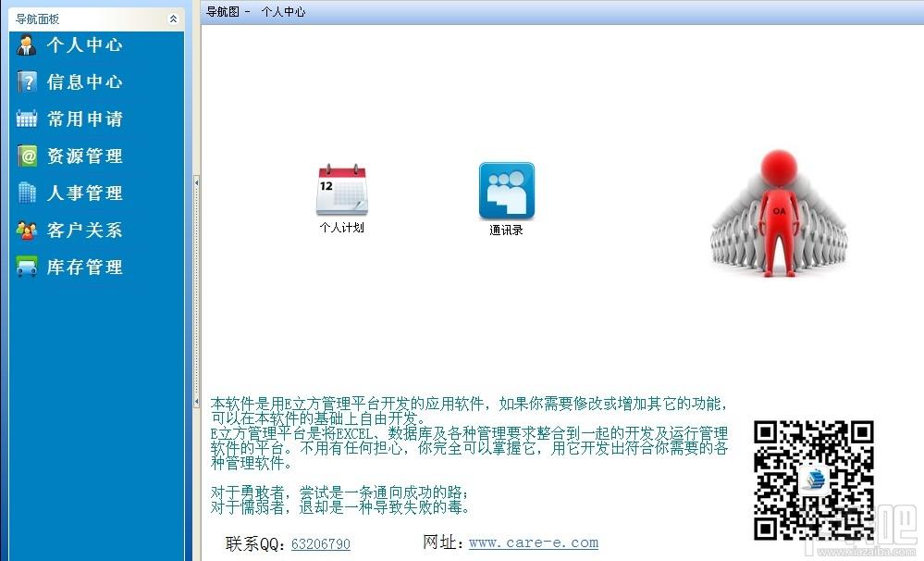Screen dimensions: 924x561
Task: Select 信息中心 menu label
Action: click(85, 82)
